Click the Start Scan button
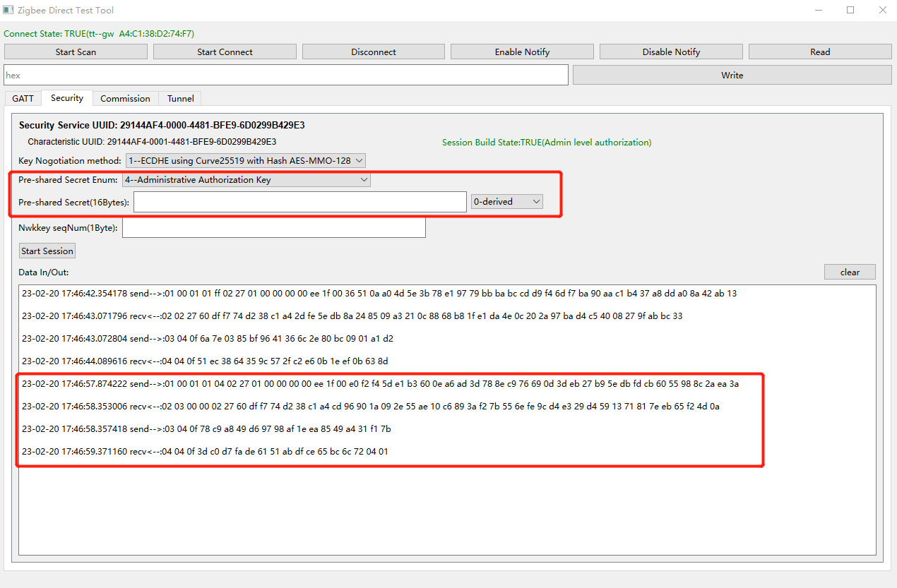 76,52
